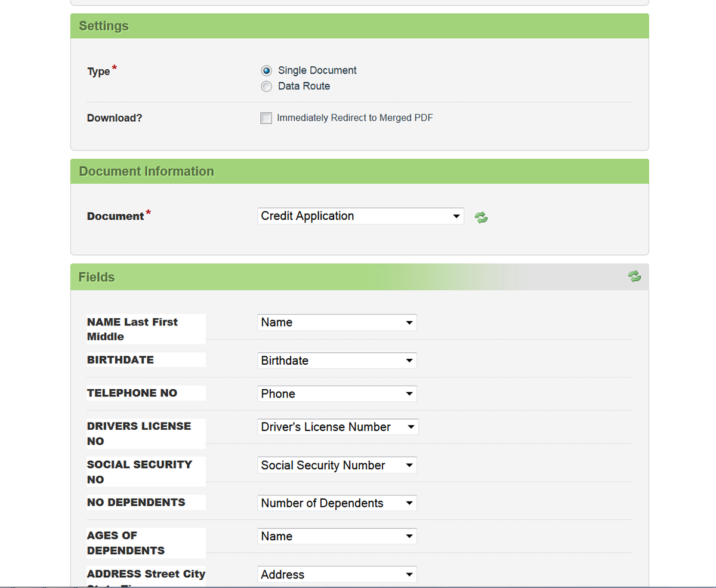This screenshot has width=716, height=588.
Task: Open the DRIVERS LICENSE NO mapping dropdown
Action: (338, 427)
